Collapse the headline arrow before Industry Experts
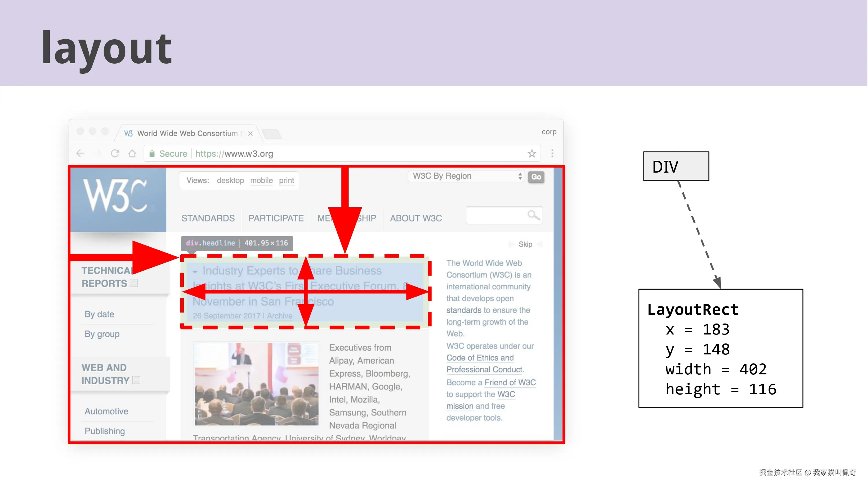Image resolution: width=868 pixels, height=488 pixels. coord(195,271)
